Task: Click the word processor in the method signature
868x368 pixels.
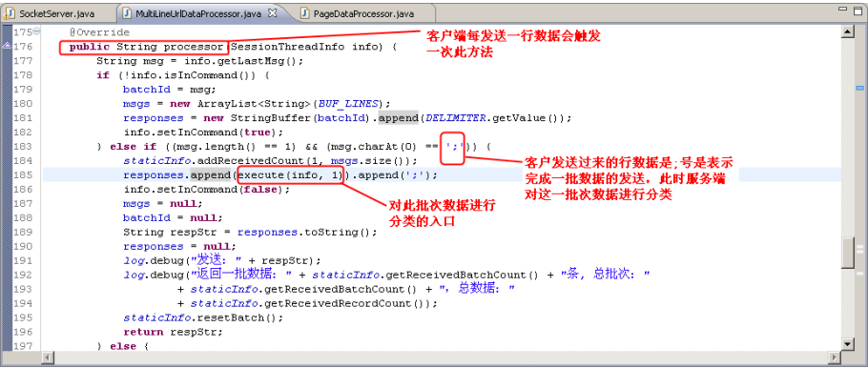Action: (x=194, y=47)
